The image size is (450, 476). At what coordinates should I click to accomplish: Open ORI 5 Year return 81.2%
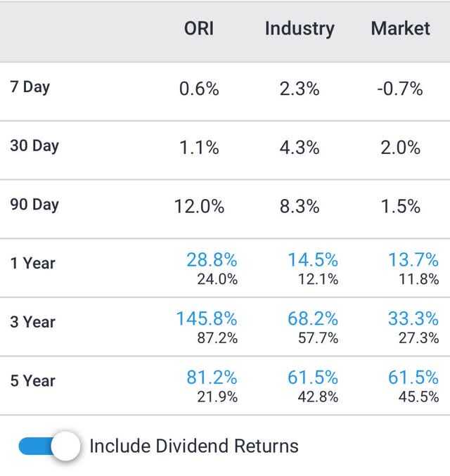point(212,378)
